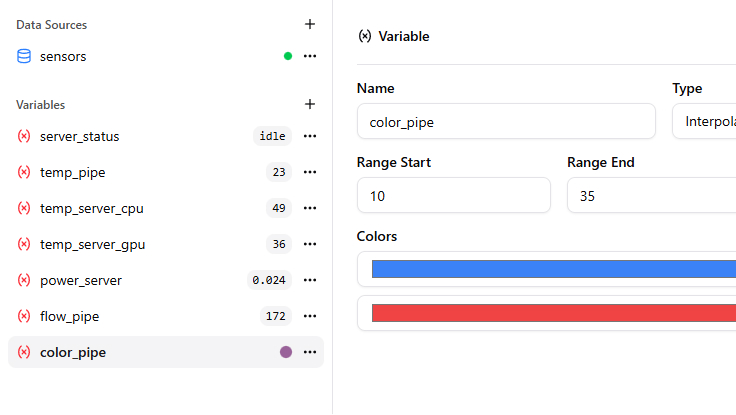Open the more options menu for sensors
The image size is (736, 415).
[x=310, y=56]
